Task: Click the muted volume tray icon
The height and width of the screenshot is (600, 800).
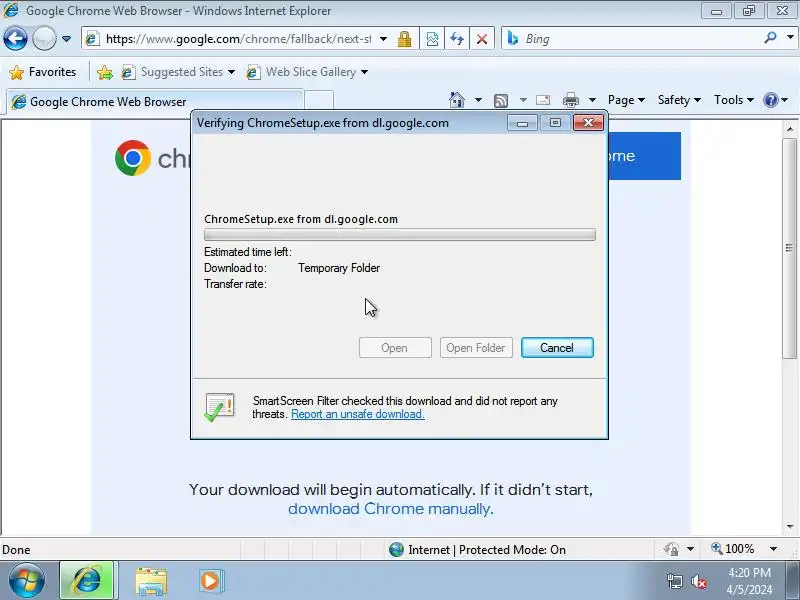Action: [x=698, y=581]
